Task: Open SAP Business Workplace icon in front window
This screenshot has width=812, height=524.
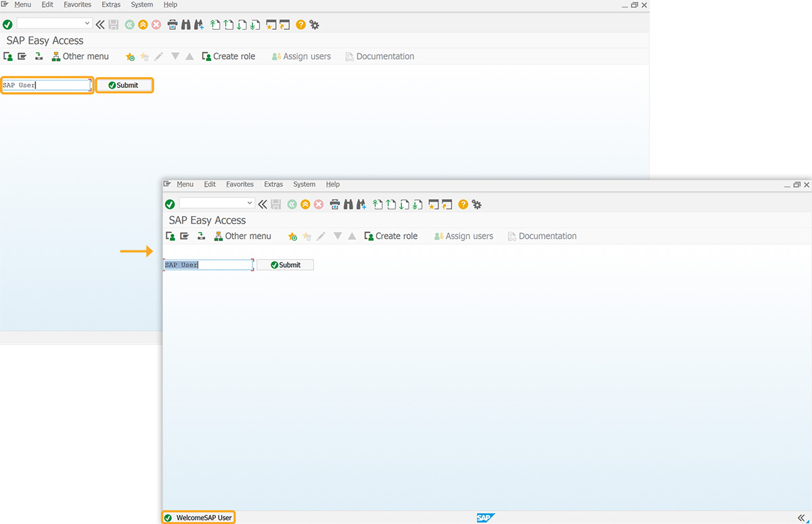Action: click(x=201, y=236)
